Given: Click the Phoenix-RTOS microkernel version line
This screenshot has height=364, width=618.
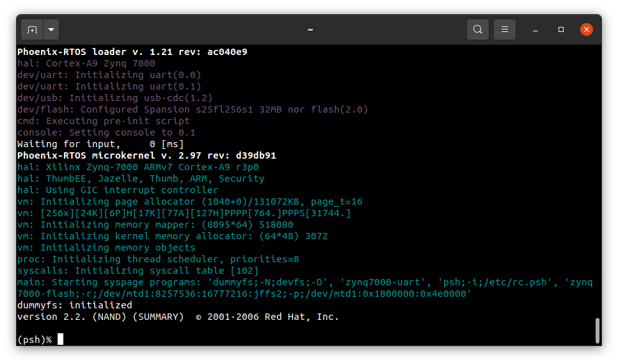Looking at the screenshot, I should [147, 155].
